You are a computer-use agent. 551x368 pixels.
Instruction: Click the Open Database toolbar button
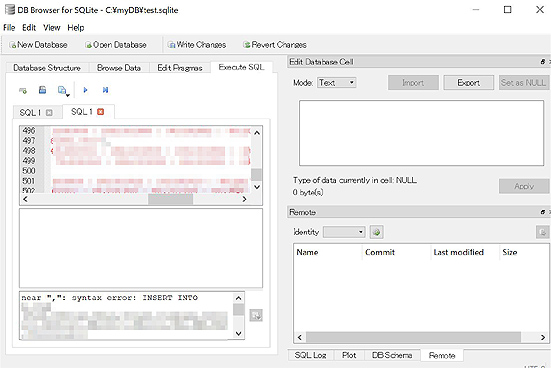click(x=116, y=45)
